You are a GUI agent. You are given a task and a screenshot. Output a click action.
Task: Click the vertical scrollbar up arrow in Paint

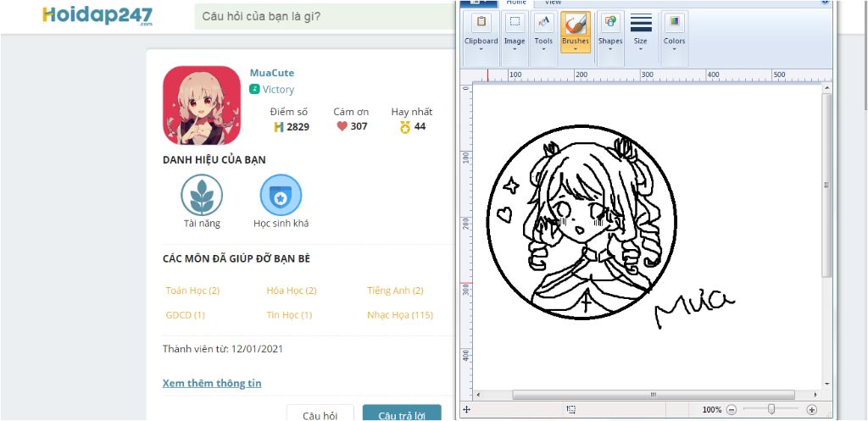tap(827, 88)
